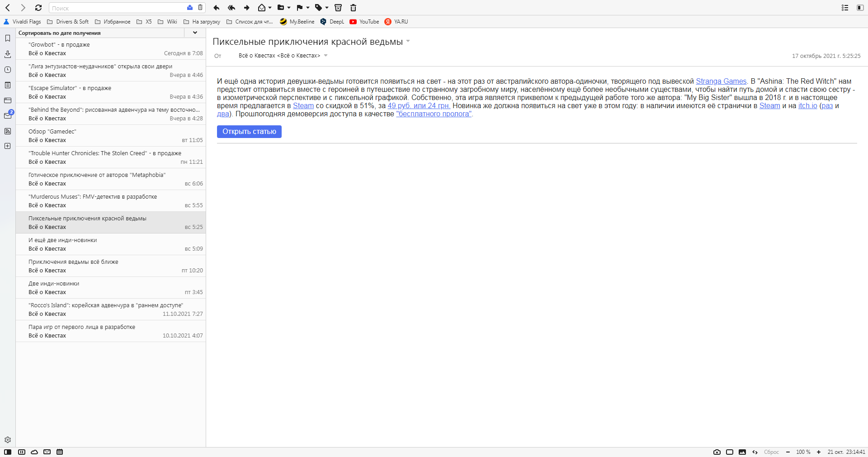The image size is (868, 457).
Task: Click the mail envelope icon in status bar
Action: click(x=47, y=452)
